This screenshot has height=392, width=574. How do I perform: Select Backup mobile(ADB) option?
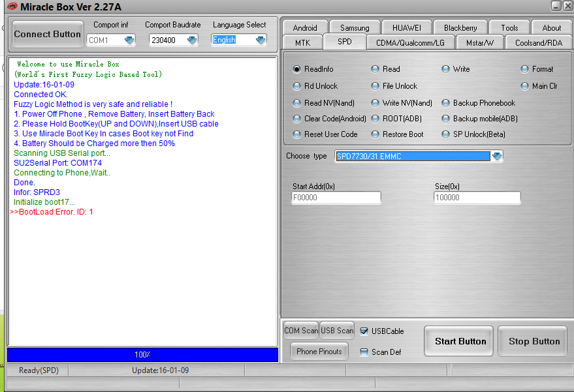pos(445,119)
